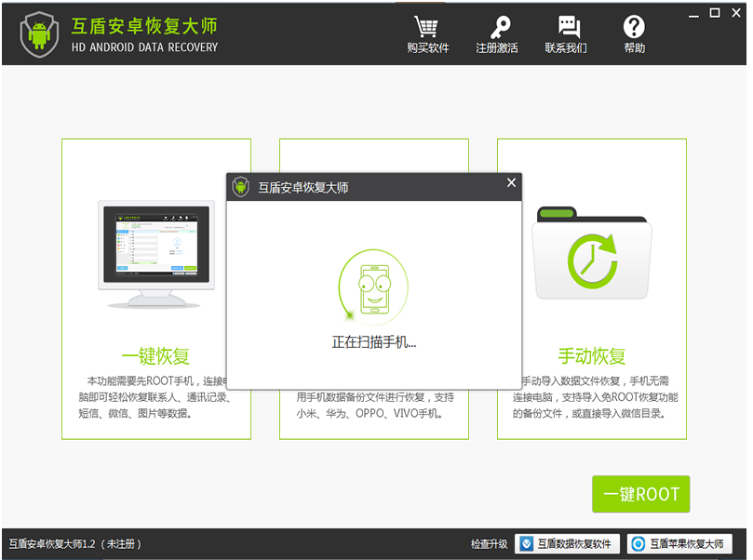Click the dialog title 互盾安卓恢复大师 text

point(303,187)
